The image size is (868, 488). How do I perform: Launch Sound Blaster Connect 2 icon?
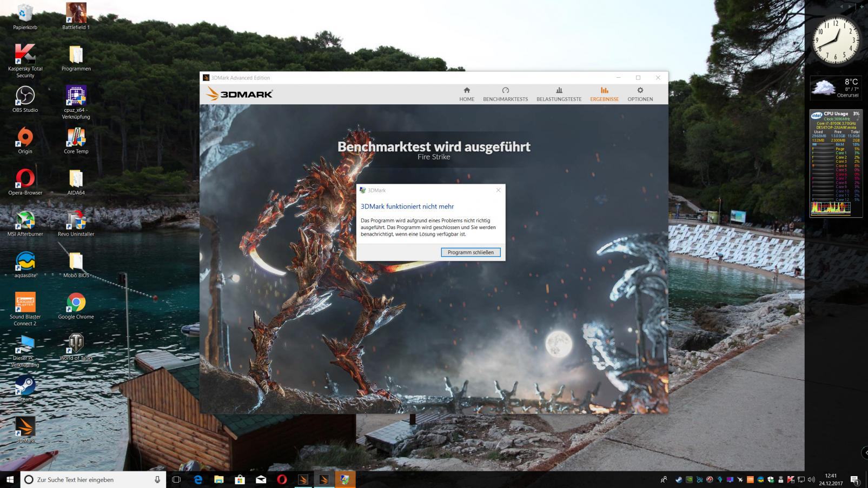[25, 309]
